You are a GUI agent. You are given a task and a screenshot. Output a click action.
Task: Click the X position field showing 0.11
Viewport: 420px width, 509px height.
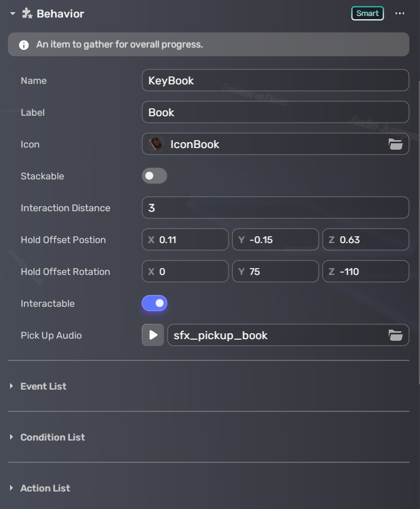point(185,239)
